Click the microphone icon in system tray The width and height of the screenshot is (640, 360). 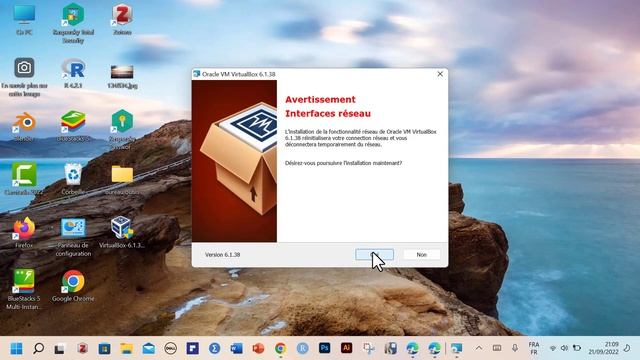click(515, 348)
